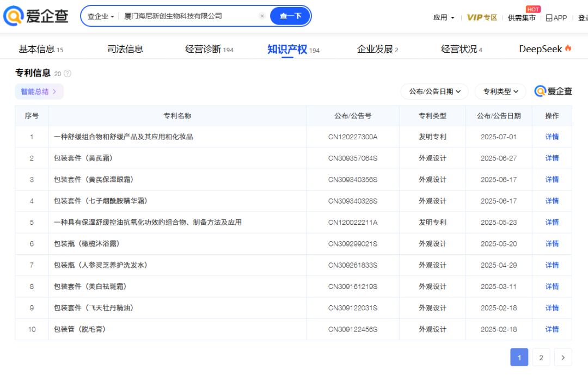Image resolution: width=588 pixels, height=381 pixels.
Task: Click the help question mark beside 专利信息
Action: coord(68,73)
